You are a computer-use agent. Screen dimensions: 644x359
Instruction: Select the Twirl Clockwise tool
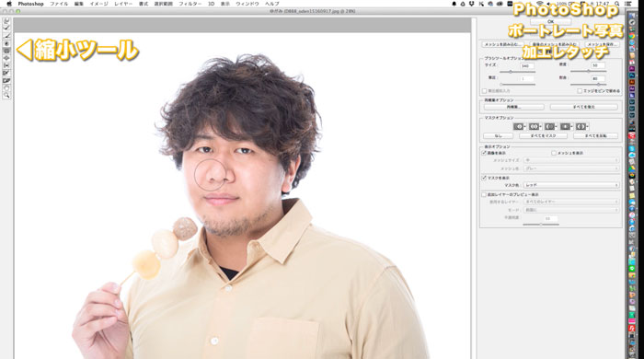[x=6, y=43]
